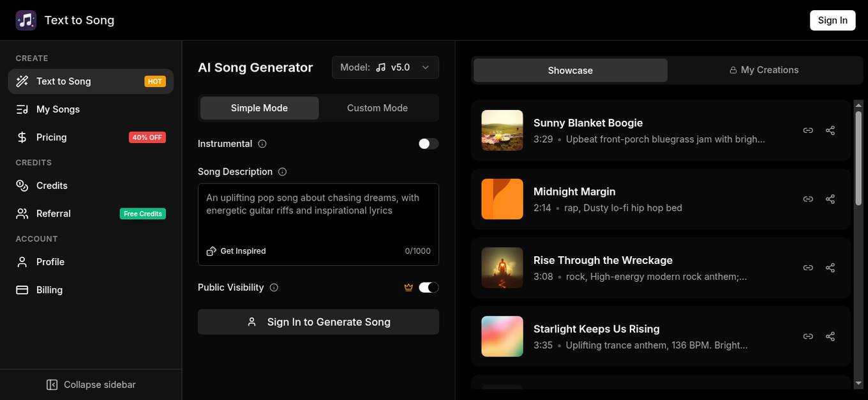Click the Rise Through the Wreckage thumbnail

coord(502,267)
